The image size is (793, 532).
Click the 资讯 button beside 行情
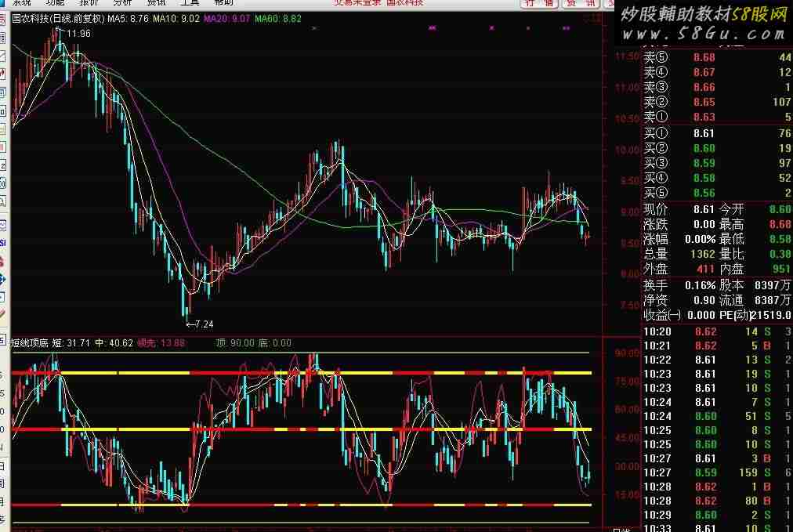581,3
